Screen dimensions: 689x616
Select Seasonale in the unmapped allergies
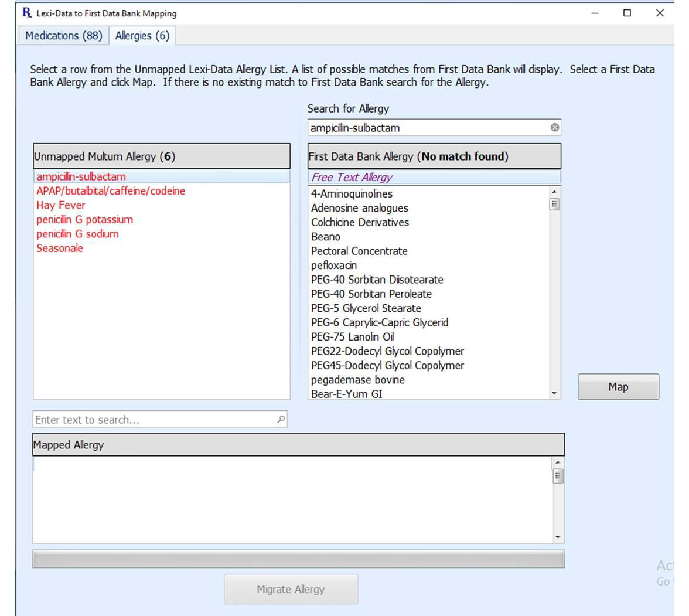coord(60,248)
